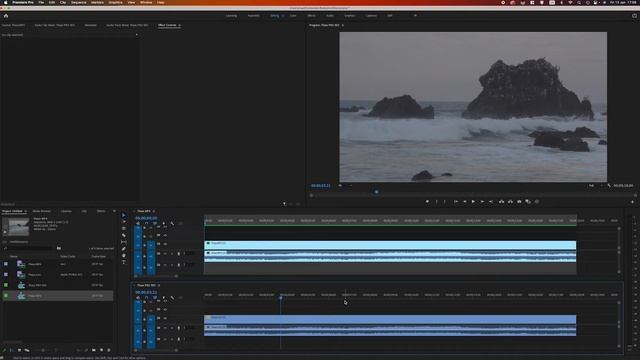Screen dimensions: 640x360
Task: Toggle the green project writable pencil icon
Action: (4, 350)
